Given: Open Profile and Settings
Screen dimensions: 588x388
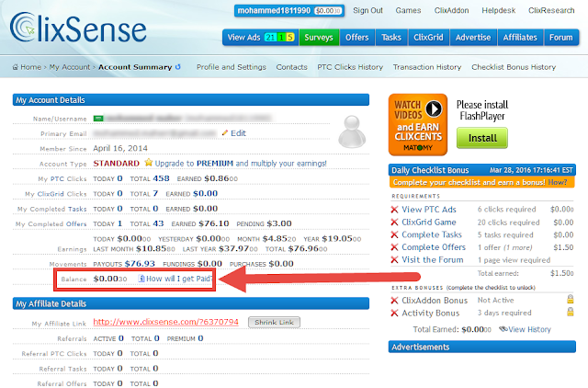Looking at the screenshot, I should (x=231, y=67).
